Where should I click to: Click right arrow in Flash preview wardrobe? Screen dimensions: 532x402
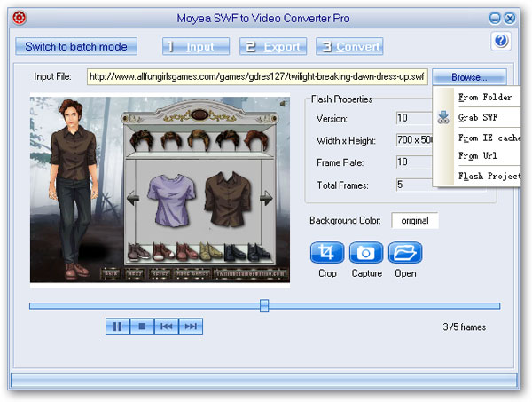coord(266,198)
